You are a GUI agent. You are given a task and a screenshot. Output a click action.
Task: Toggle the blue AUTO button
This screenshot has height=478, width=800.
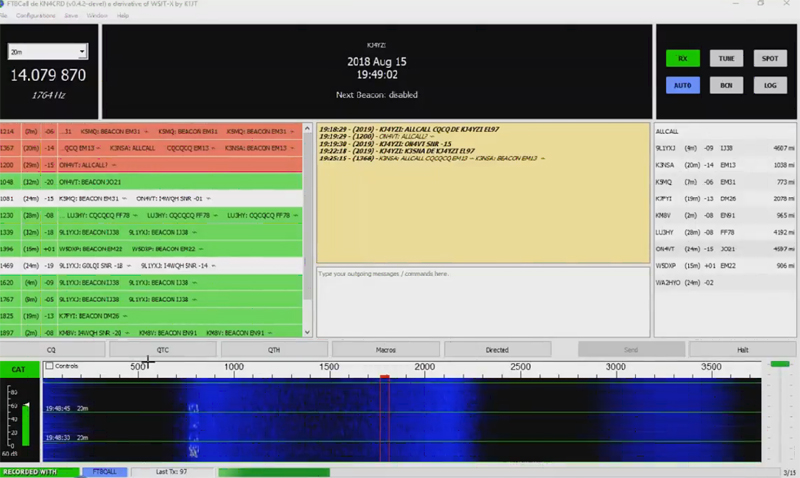tap(682, 86)
